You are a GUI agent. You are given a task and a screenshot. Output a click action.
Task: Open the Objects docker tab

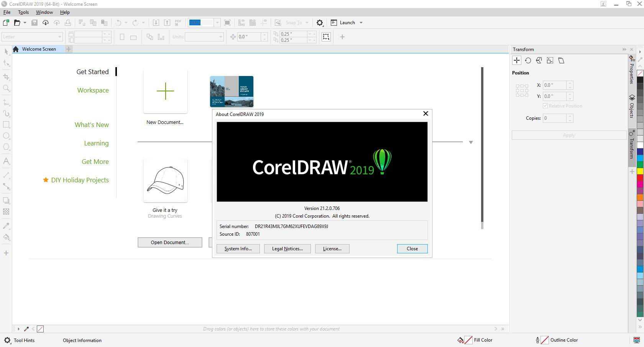[632, 106]
